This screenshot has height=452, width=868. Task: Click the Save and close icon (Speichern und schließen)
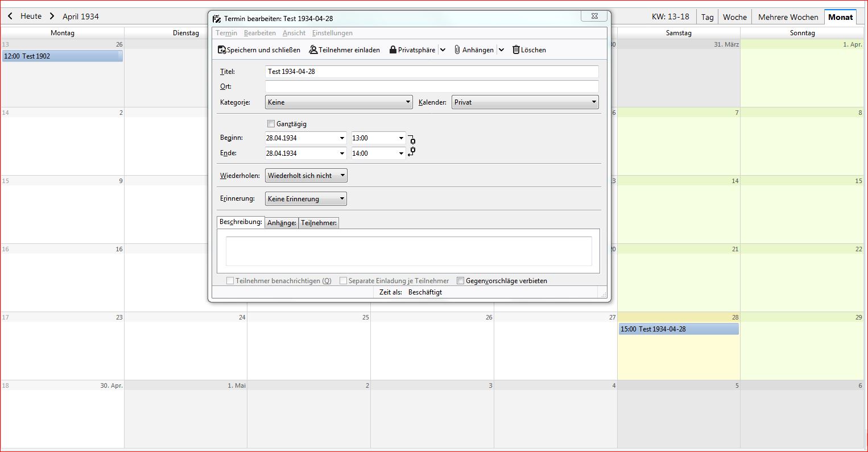[x=222, y=50]
